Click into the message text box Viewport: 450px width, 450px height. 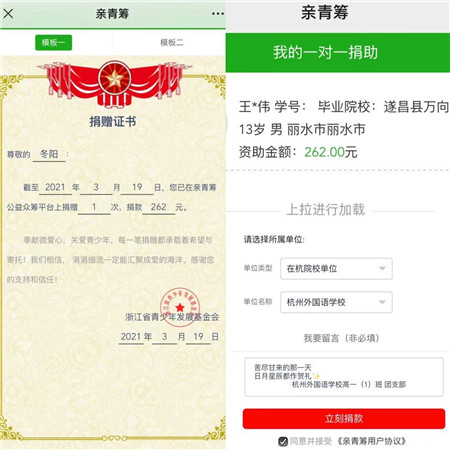coord(344,377)
